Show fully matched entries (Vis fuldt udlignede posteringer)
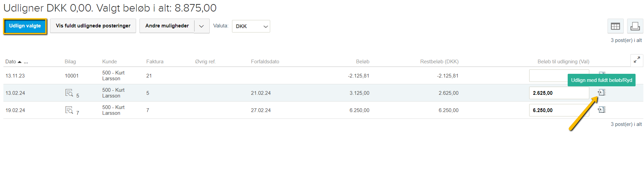This screenshot has width=644, height=196. click(x=93, y=26)
